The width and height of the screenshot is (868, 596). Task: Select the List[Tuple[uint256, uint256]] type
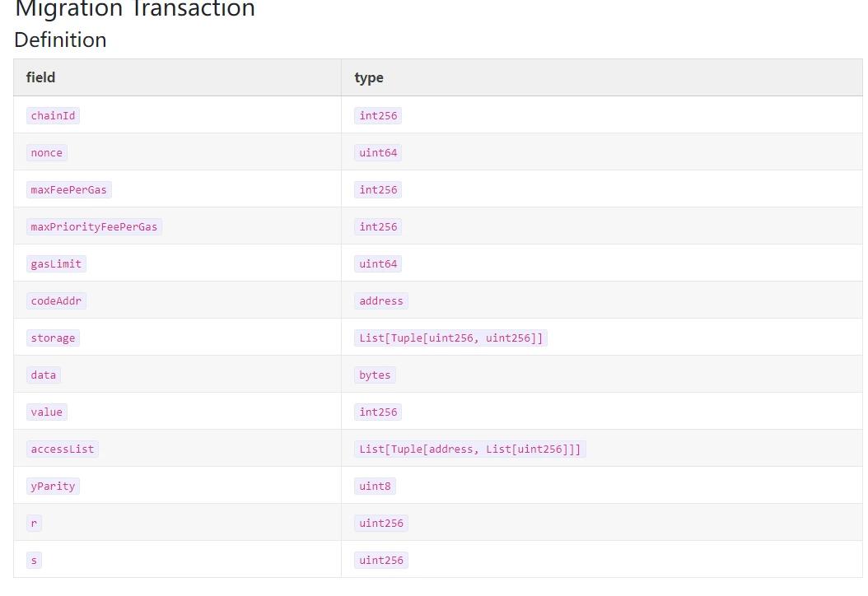(451, 338)
